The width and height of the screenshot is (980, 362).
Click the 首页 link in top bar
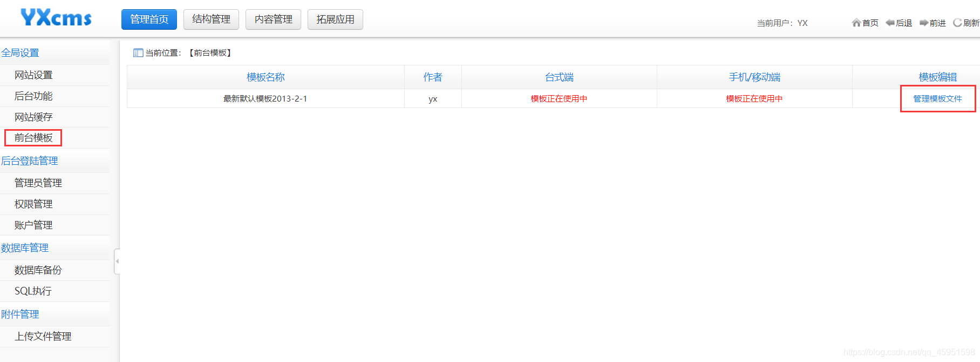coord(870,23)
